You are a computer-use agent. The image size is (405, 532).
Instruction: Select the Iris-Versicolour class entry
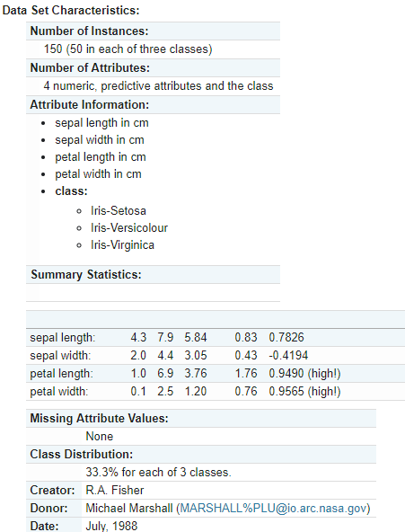point(129,227)
